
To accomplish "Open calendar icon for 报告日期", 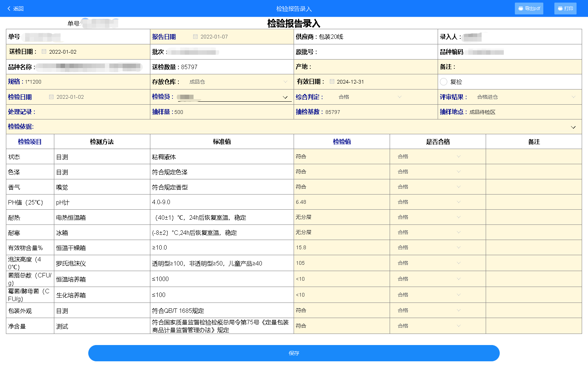I will pos(195,37).
